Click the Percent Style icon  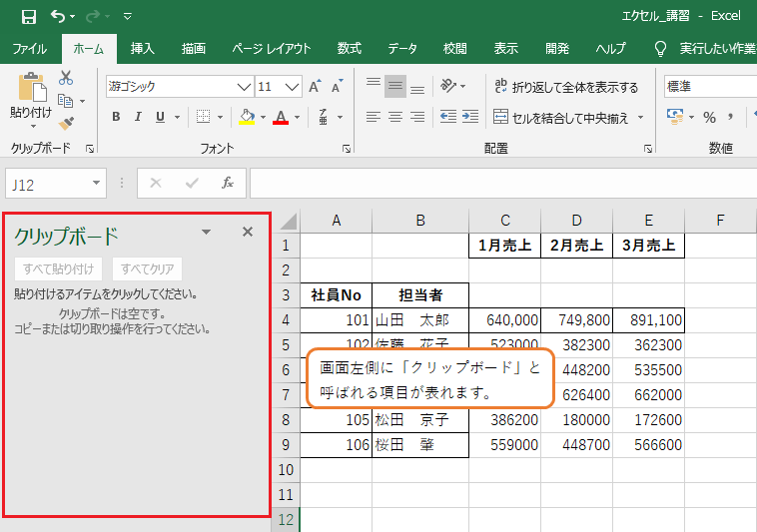(x=709, y=117)
